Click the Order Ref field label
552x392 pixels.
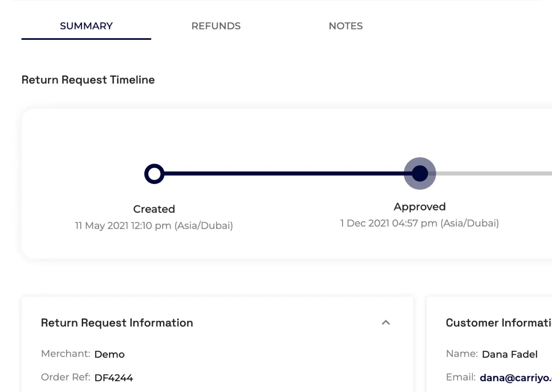click(x=65, y=377)
